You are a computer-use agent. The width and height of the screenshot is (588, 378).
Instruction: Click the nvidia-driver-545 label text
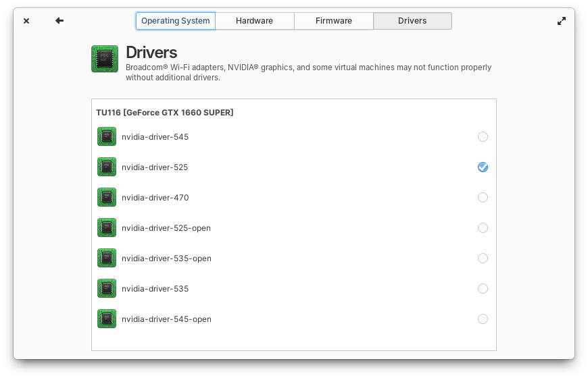coord(155,137)
